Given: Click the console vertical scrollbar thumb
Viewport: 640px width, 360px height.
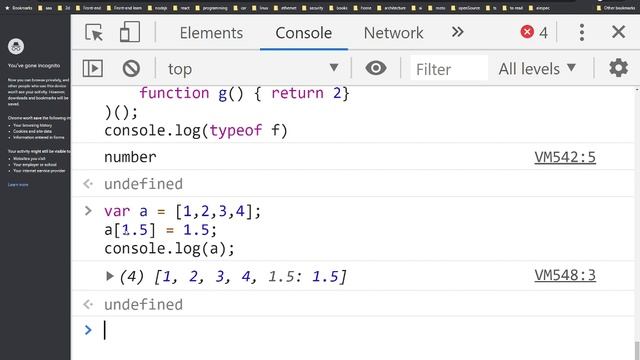Looking at the screenshot, I should [x=637, y=351].
